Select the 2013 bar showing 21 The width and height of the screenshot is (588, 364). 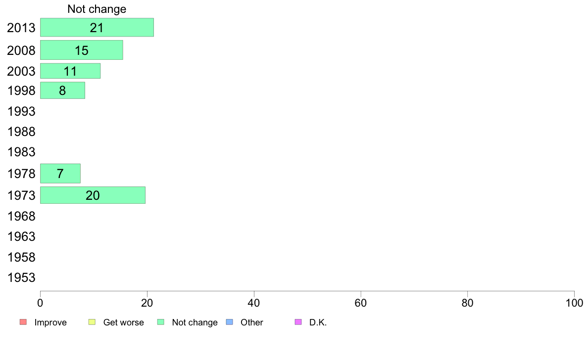97,27
